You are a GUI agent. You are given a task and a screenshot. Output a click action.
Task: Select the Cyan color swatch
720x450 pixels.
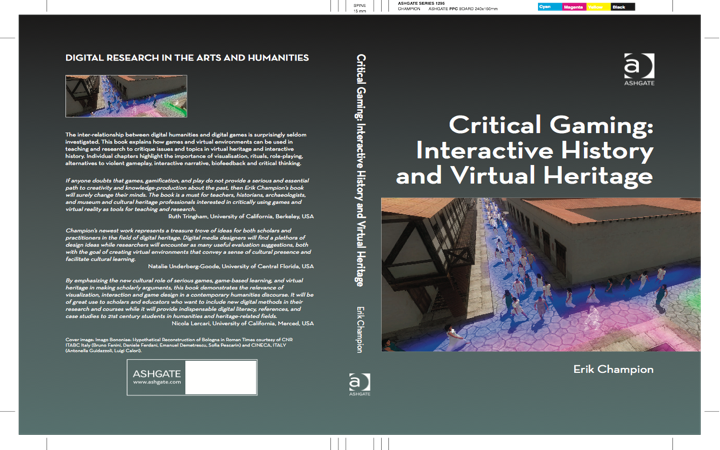point(550,7)
